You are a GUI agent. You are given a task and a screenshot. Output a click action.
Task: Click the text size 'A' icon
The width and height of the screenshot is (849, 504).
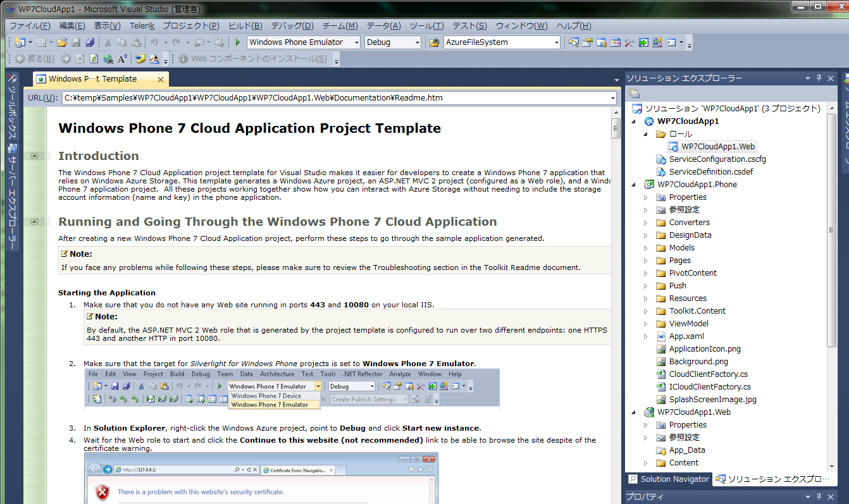[122, 59]
